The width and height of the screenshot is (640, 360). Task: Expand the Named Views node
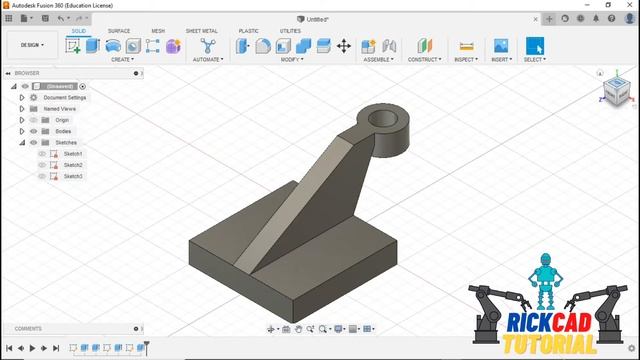pos(22,109)
